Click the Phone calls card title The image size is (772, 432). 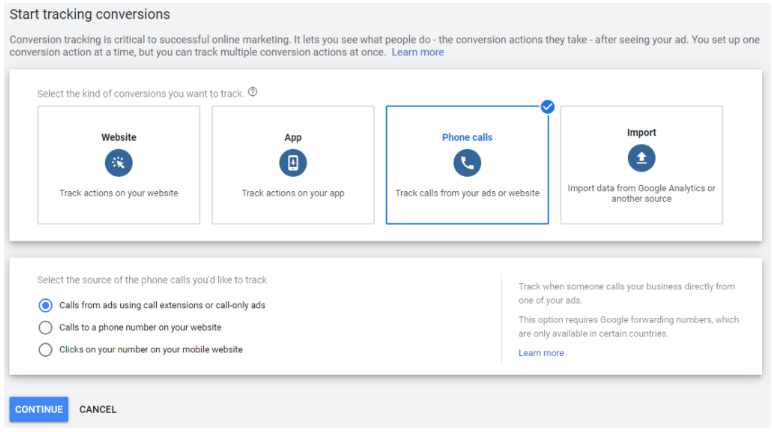(467, 137)
